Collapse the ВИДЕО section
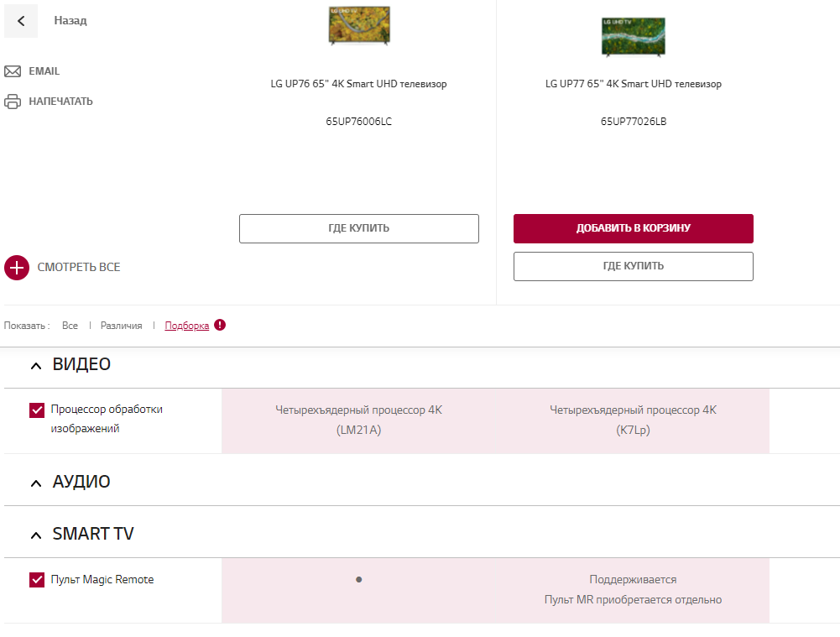The height and width of the screenshot is (637, 840). pyautogui.click(x=35, y=366)
